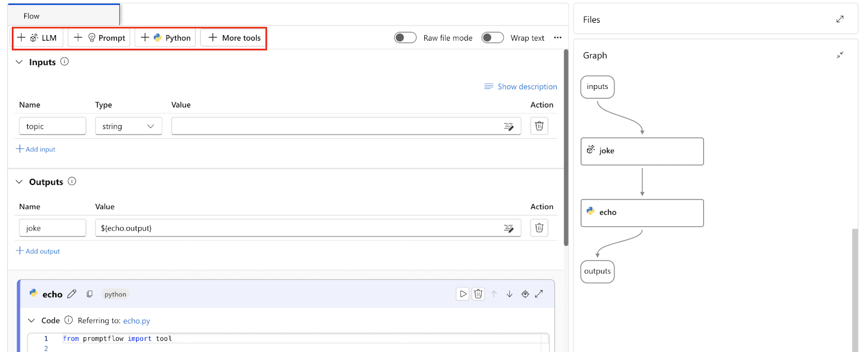Screen dimensions: 868x352
Task: Click the Code info icon
Action: [68, 320]
